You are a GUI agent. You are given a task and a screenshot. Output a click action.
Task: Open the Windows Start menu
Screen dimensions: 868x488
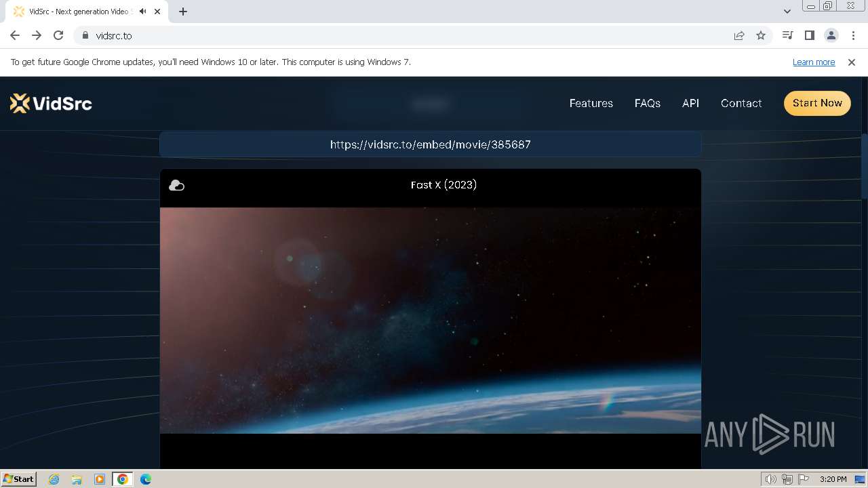[19, 479]
